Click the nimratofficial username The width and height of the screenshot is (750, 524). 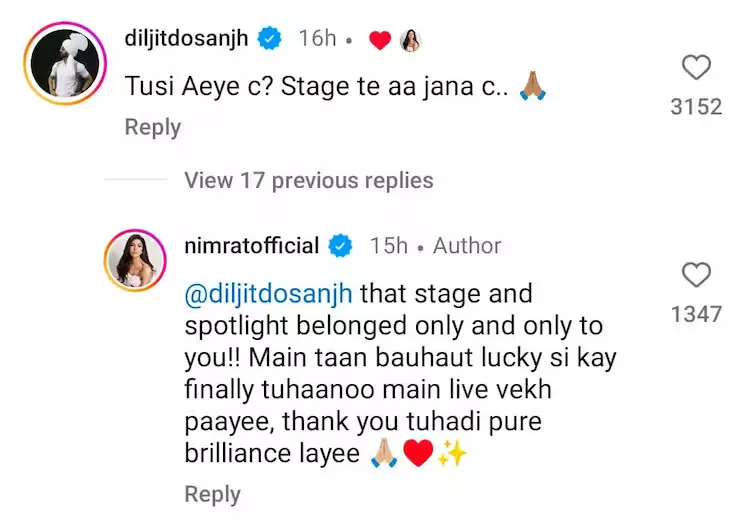(252, 246)
